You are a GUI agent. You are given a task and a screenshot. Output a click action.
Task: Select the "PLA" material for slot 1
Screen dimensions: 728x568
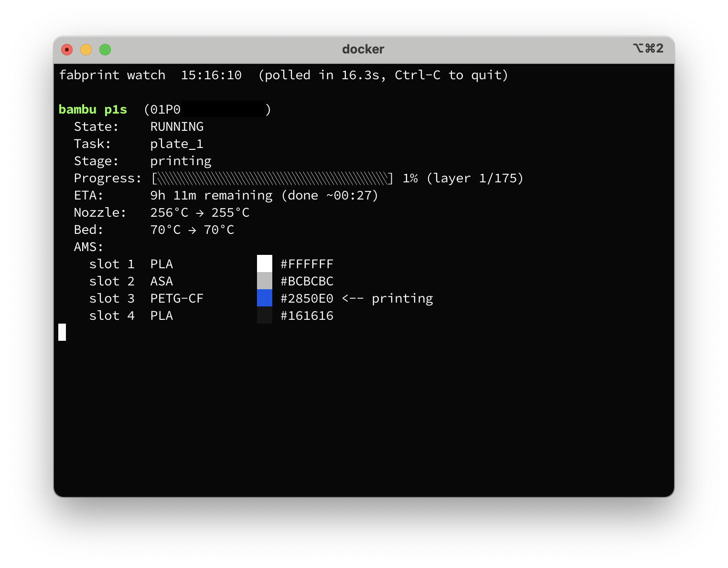point(162,264)
